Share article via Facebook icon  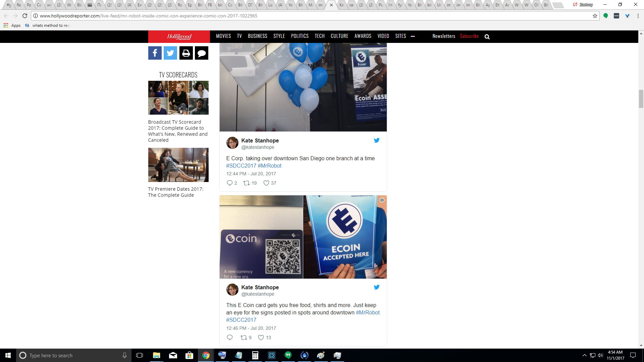pos(155,53)
